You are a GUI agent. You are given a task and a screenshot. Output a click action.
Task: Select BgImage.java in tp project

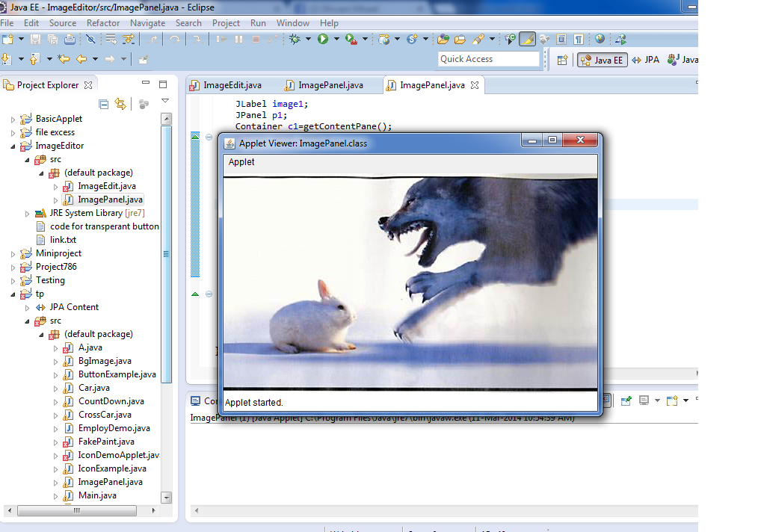point(105,362)
